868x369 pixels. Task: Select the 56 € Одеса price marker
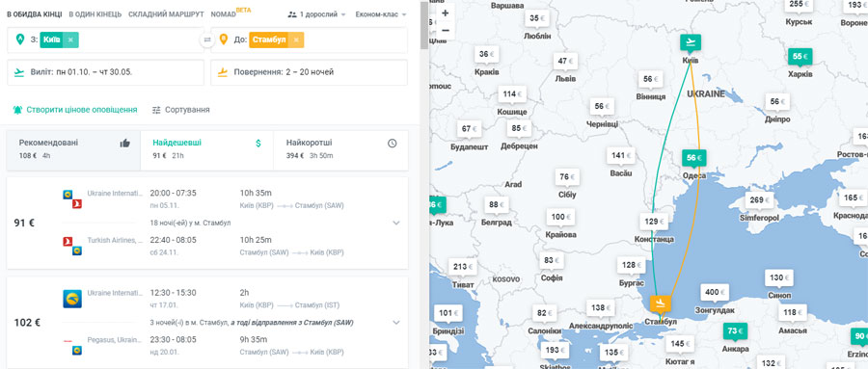click(693, 158)
